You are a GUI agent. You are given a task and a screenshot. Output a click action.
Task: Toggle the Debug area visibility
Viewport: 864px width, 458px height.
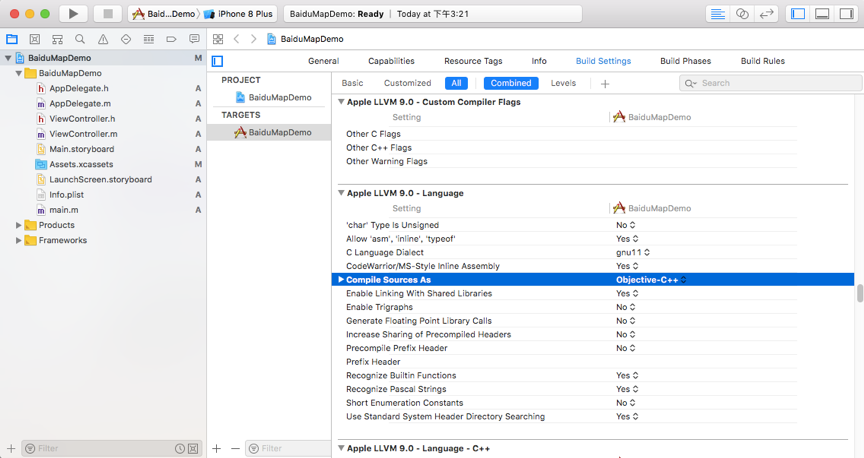tap(822, 14)
